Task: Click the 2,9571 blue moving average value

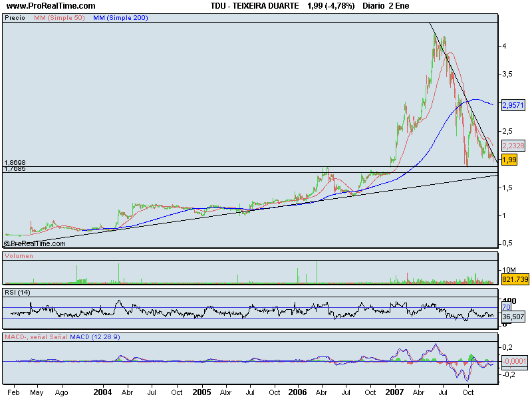Action: (513, 105)
